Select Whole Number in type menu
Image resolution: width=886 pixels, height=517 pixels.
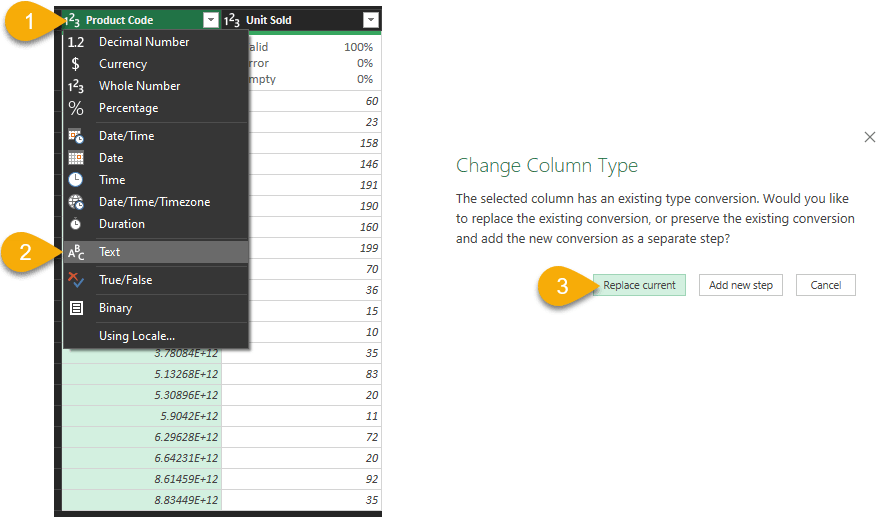point(139,86)
